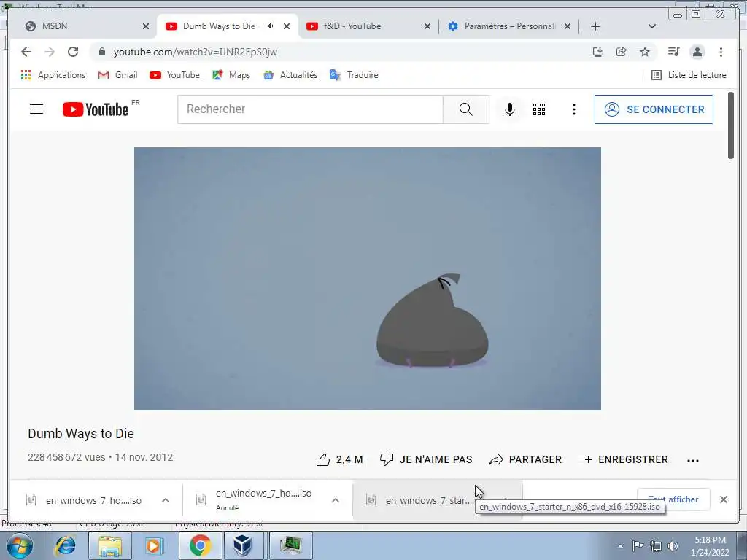This screenshot has height=560, width=747.
Task: Switch to the f&D - YouTube tab
Action: coord(366,26)
